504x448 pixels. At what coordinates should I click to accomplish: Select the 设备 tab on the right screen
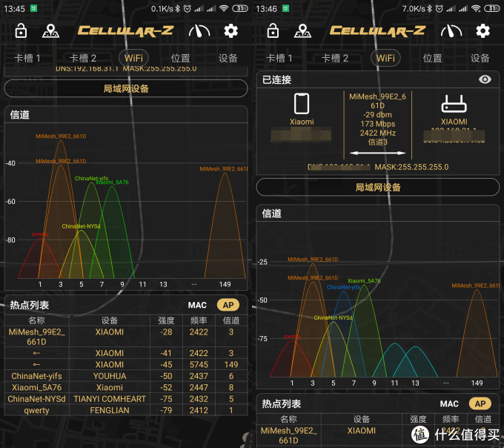tap(480, 58)
